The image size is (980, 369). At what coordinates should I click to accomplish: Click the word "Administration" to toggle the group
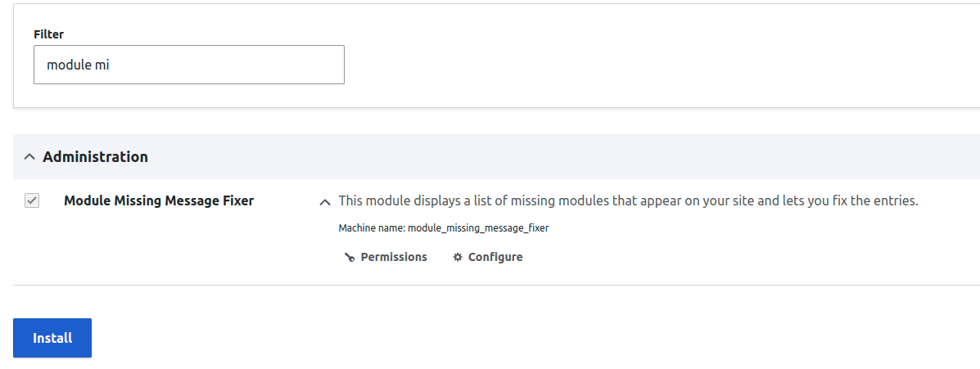pos(95,157)
